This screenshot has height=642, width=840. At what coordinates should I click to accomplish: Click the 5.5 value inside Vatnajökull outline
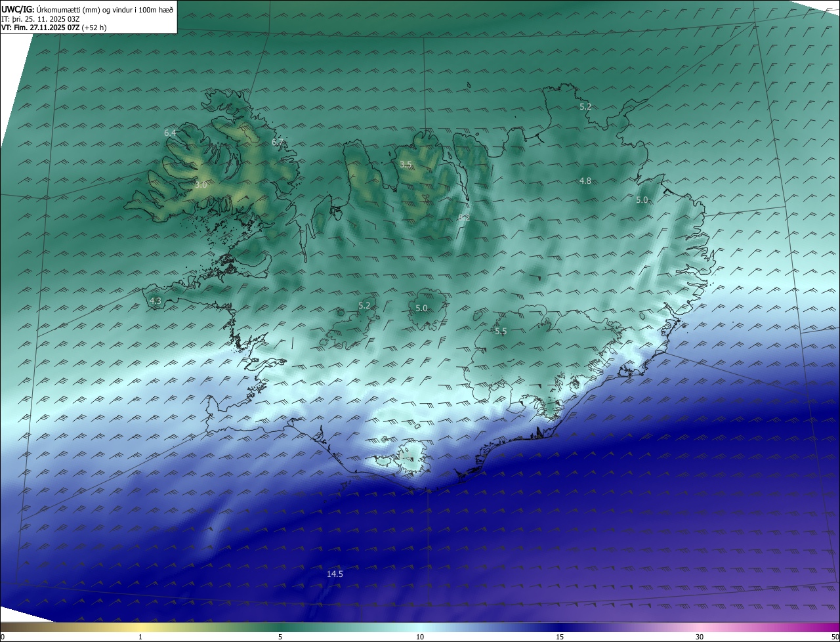click(501, 332)
